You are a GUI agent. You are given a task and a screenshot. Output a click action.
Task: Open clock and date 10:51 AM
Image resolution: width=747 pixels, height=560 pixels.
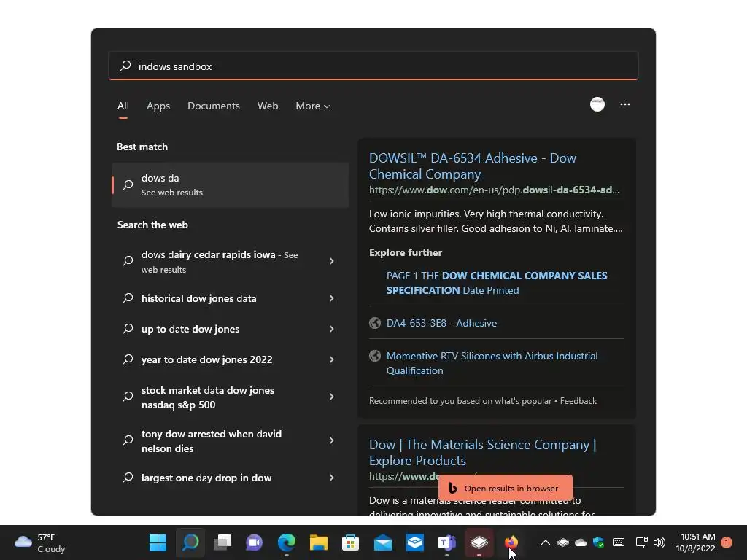[x=695, y=542]
